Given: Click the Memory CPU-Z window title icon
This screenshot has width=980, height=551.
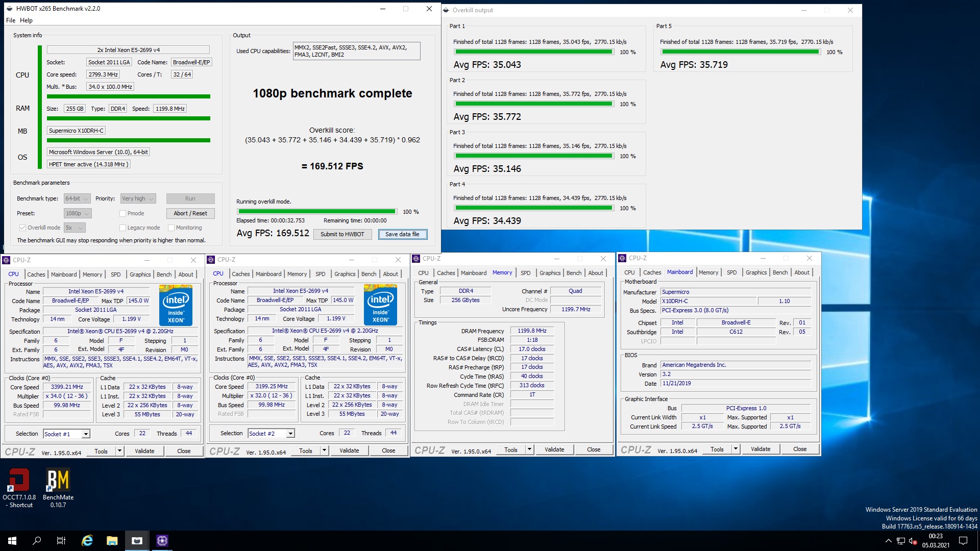Looking at the screenshot, I should click(x=416, y=259).
